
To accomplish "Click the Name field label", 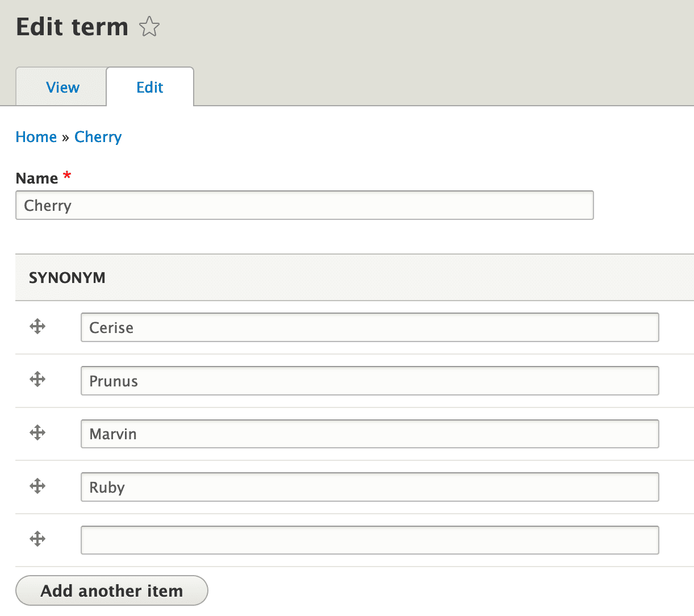I will point(37,178).
